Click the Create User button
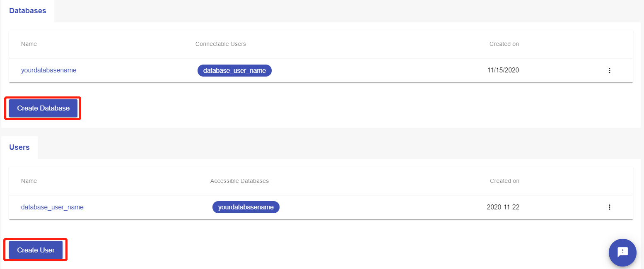The height and width of the screenshot is (269, 644). pos(35,250)
